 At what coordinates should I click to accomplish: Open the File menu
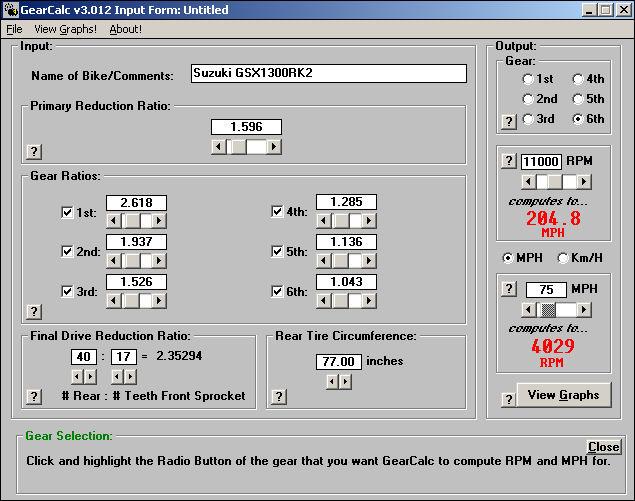(x=15, y=29)
